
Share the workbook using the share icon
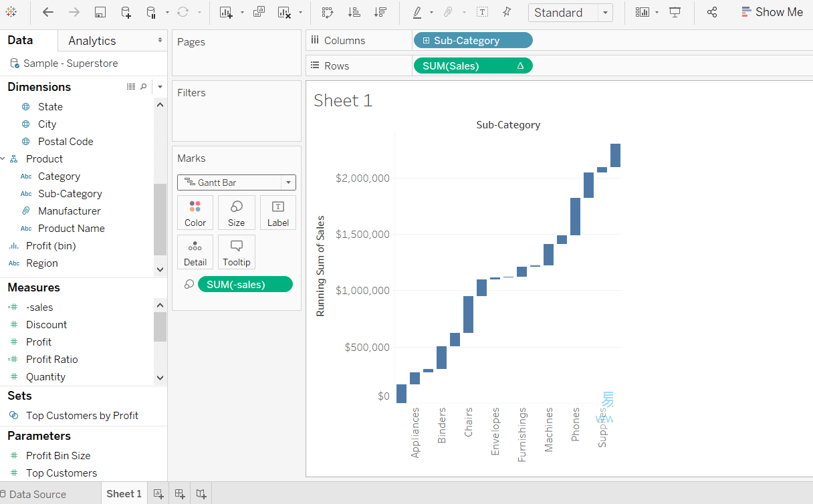[712, 12]
